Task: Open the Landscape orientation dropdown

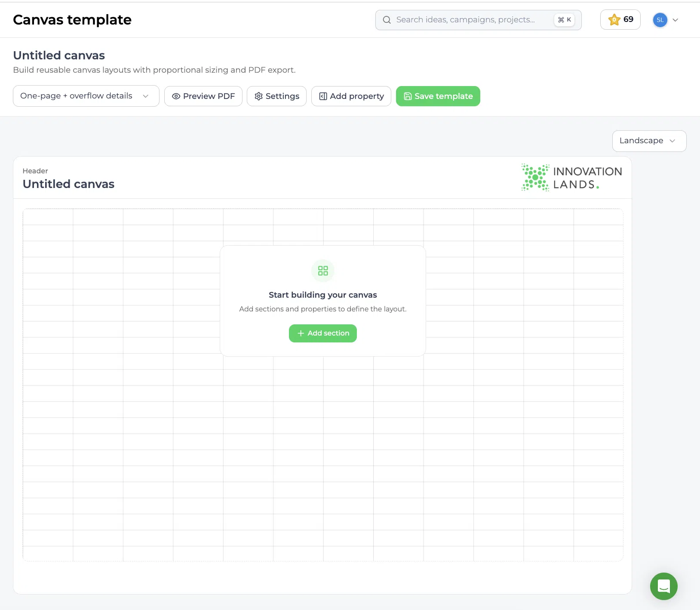Action: (649, 141)
